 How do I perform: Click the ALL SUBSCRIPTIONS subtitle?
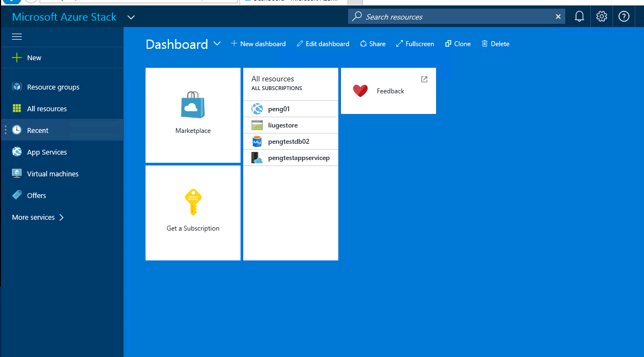point(277,88)
